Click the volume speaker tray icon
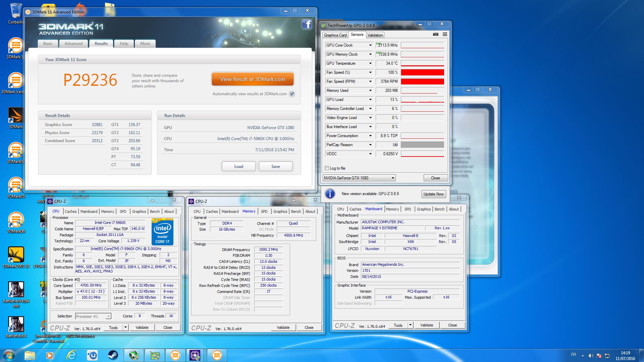The width and height of the screenshot is (644, 362). (x=591, y=355)
